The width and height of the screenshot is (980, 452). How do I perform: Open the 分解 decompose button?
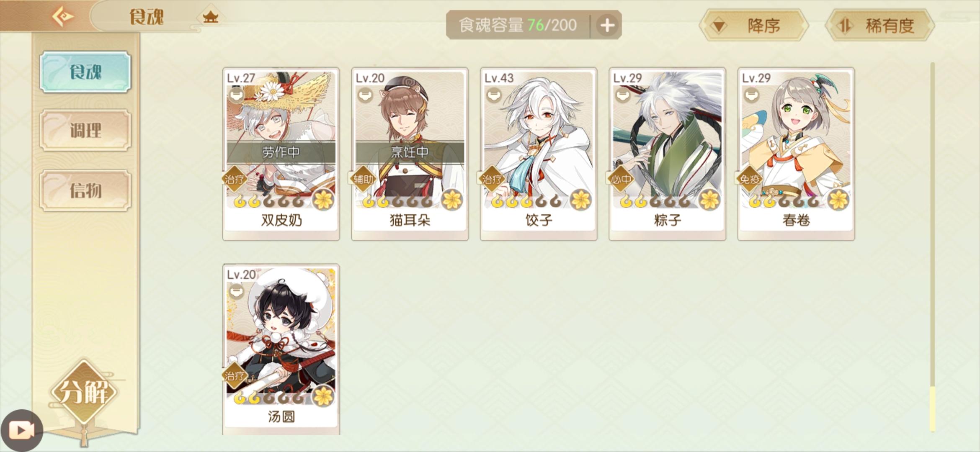[x=85, y=392]
